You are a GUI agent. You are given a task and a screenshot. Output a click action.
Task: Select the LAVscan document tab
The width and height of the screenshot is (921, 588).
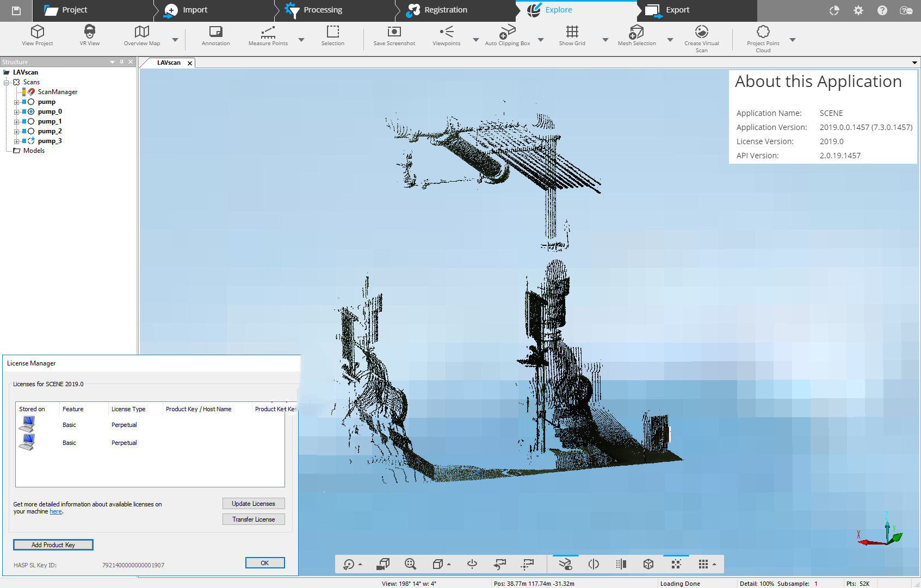[169, 63]
